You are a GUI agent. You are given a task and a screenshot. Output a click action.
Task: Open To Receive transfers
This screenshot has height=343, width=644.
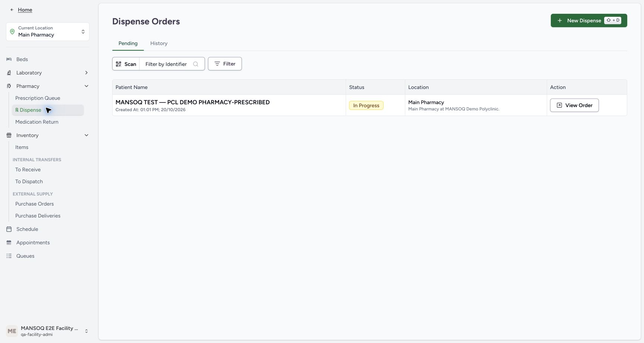coord(28,169)
